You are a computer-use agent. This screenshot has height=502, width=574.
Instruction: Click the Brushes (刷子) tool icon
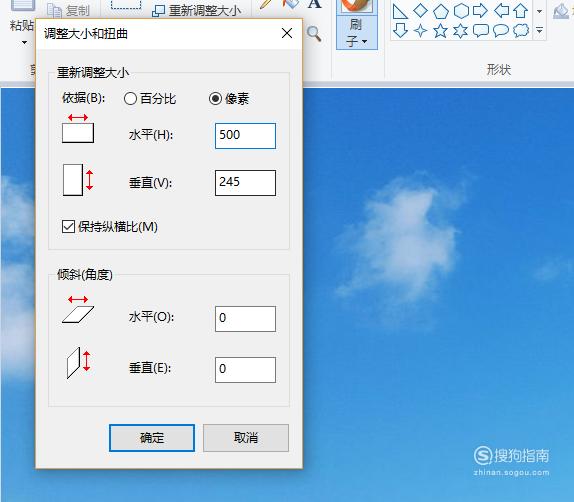pos(356,6)
